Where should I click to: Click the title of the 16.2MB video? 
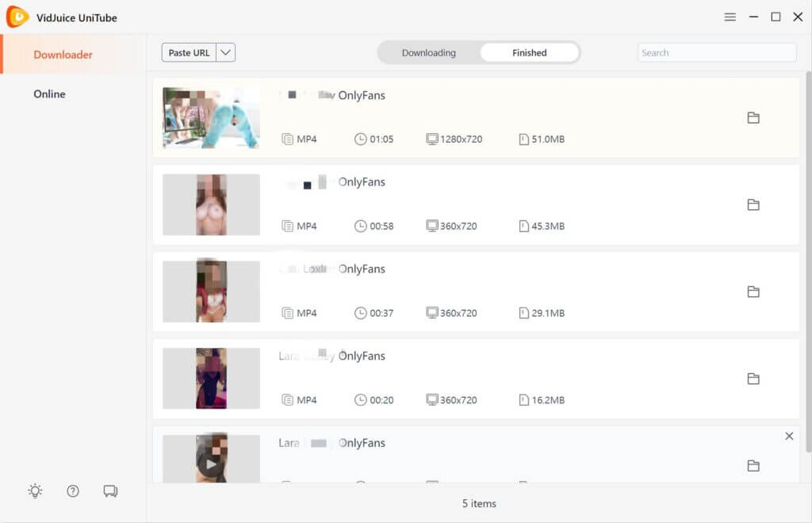point(332,356)
